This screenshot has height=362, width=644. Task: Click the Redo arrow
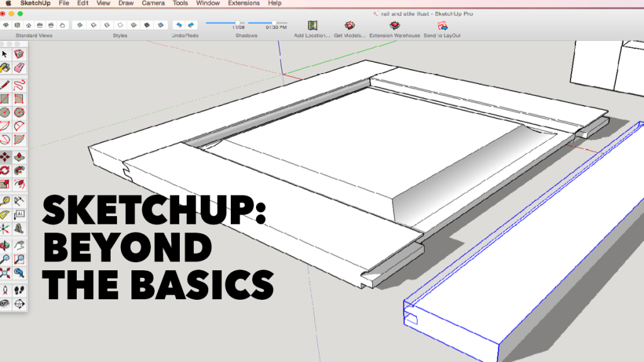(x=191, y=25)
